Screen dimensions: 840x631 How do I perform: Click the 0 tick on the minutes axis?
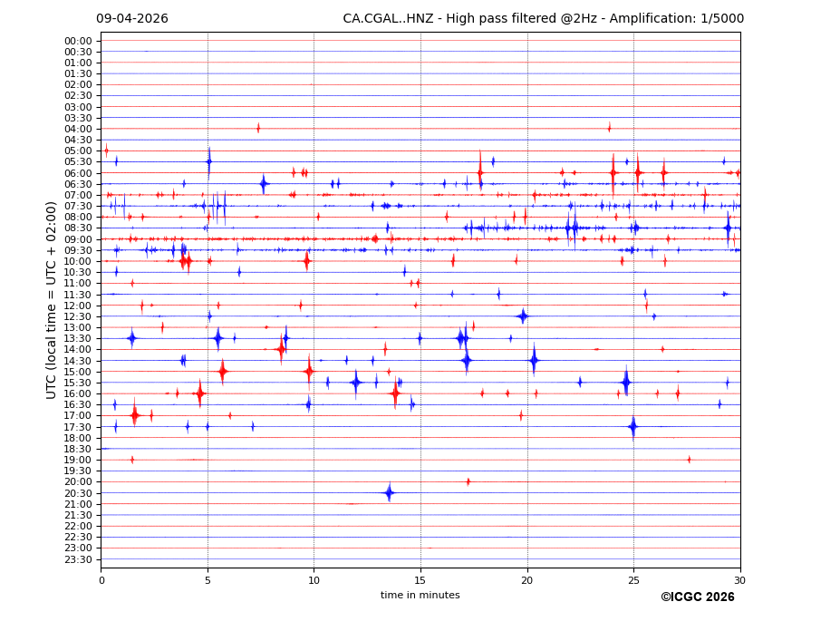[x=101, y=580]
